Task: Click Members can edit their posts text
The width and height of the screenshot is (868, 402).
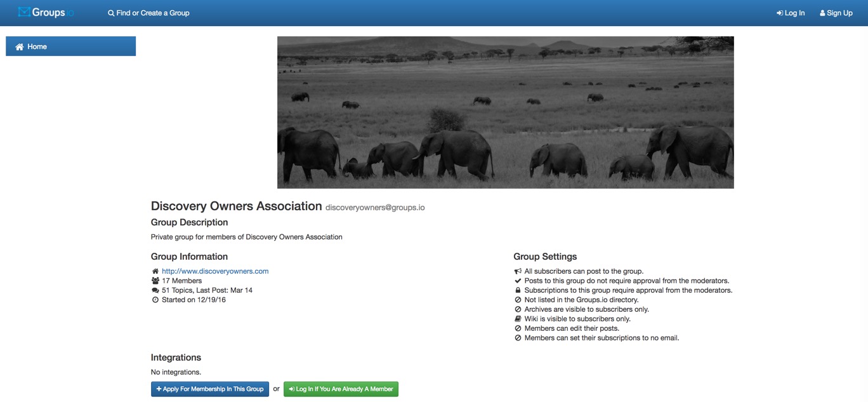Action: (572, 328)
